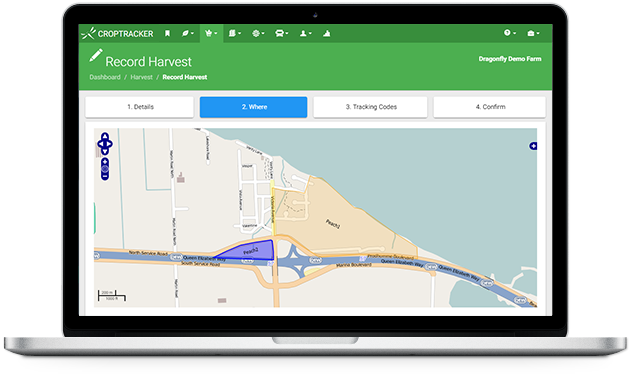Click the Croptracker logo
The width and height of the screenshot is (632, 378).
[117, 33]
